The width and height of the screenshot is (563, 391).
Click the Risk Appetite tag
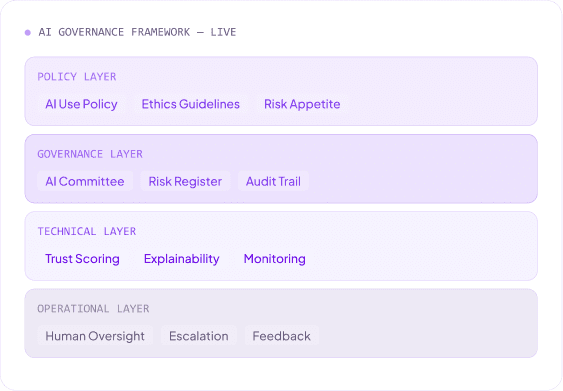point(302,104)
